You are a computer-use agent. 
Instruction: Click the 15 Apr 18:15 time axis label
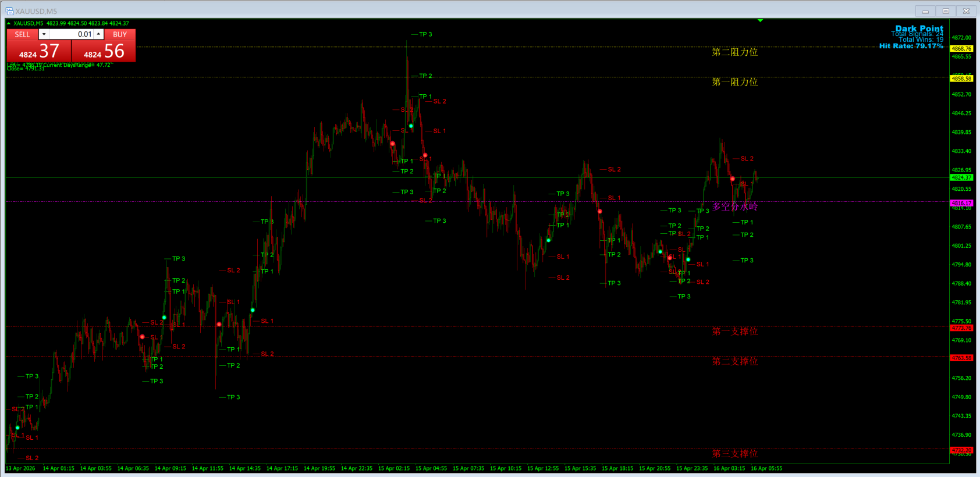[617, 468]
